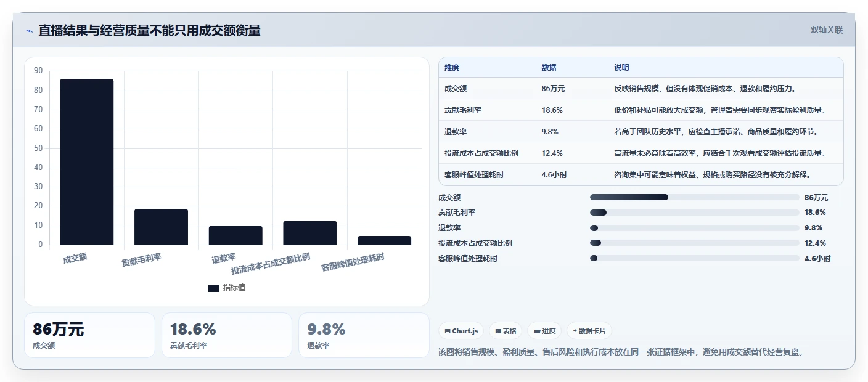Click the description starting 高流量未必

click(x=719, y=153)
